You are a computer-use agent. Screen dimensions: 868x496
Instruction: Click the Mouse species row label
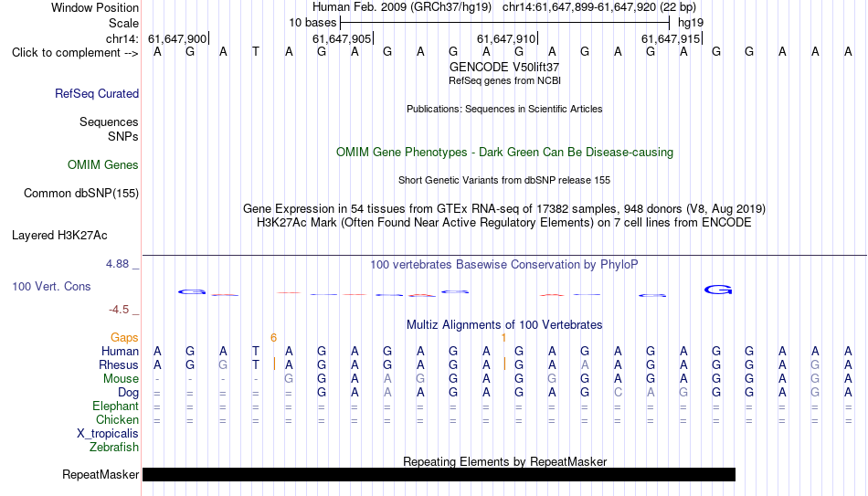[121, 379]
